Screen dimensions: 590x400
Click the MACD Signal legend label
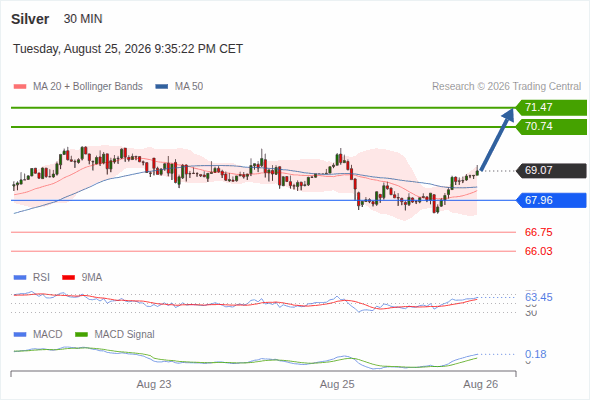124,335
